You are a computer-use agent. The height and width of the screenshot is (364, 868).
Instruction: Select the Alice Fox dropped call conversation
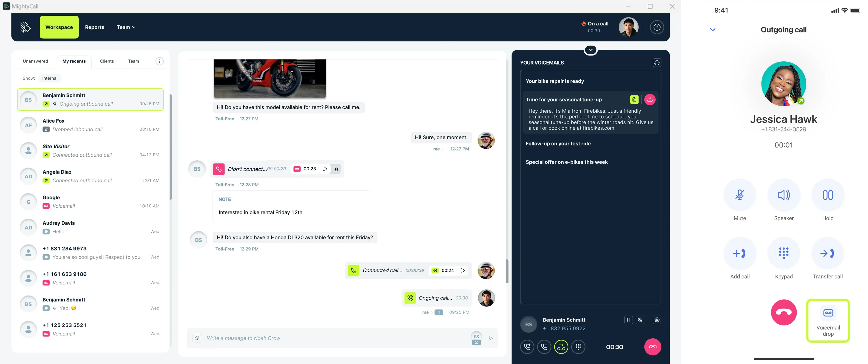pos(90,125)
